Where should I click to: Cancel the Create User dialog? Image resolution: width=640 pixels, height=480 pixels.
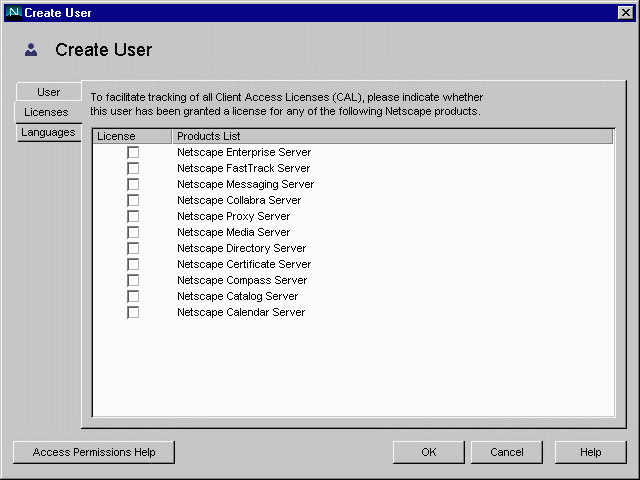[507, 452]
